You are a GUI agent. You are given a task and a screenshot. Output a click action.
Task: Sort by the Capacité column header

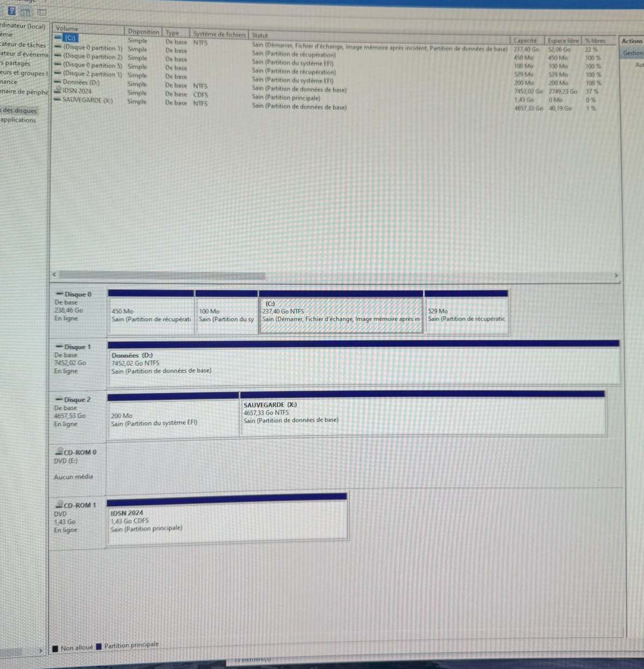click(525, 40)
